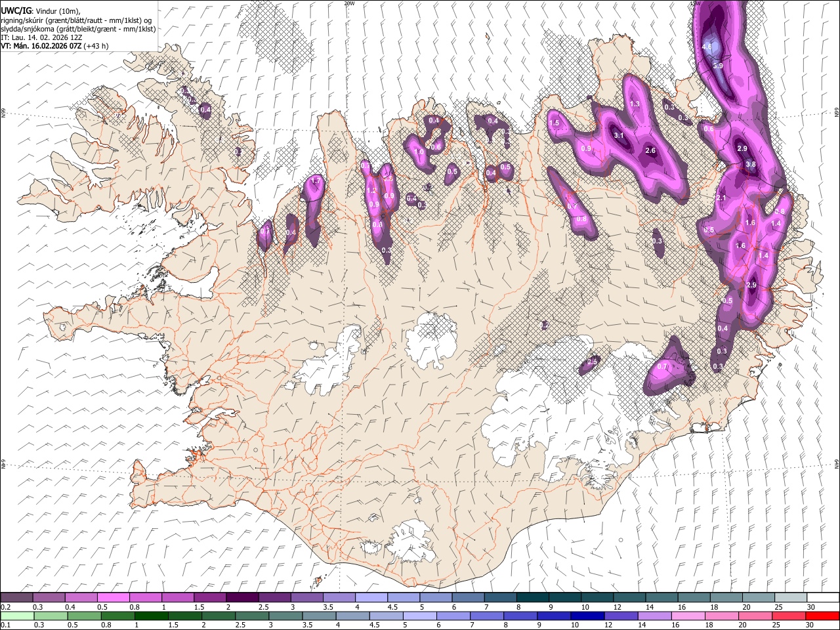Click the 20W longitude label at the top
The width and height of the screenshot is (840, 630).
click(349, 3)
